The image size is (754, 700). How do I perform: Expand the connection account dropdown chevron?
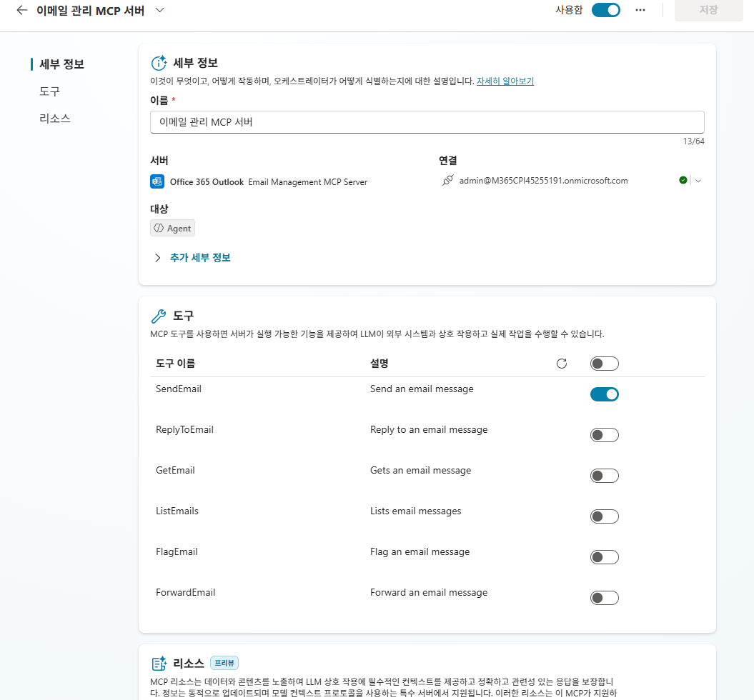[x=698, y=181]
